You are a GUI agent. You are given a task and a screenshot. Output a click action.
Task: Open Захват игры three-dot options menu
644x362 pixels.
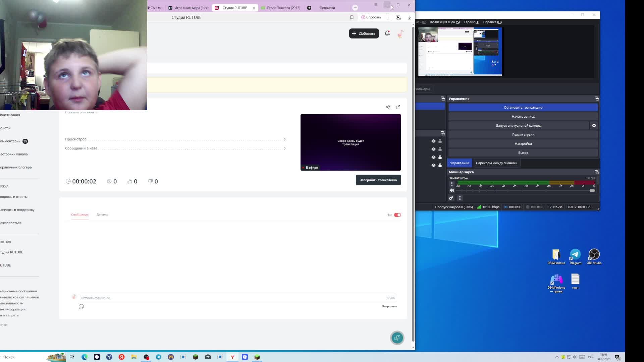(x=452, y=184)
